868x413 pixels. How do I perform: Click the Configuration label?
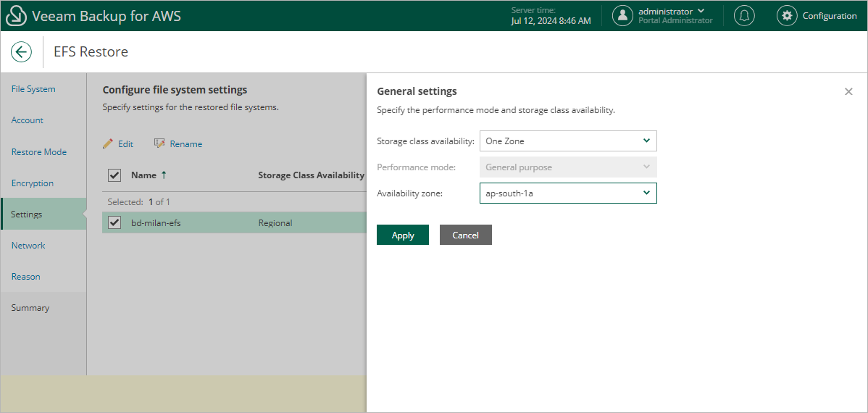(x=830, y=15)
